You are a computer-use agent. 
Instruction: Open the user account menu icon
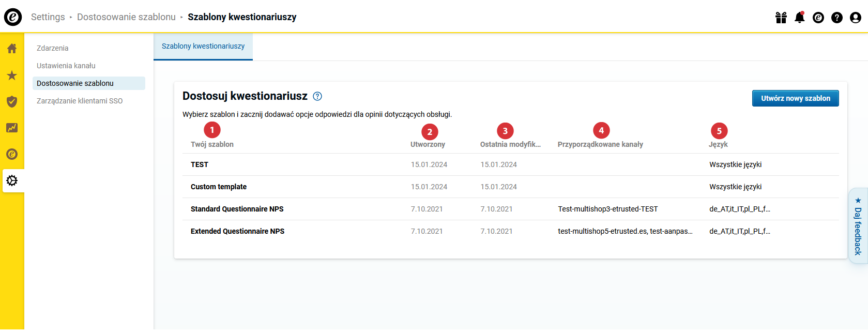[856, 18]
